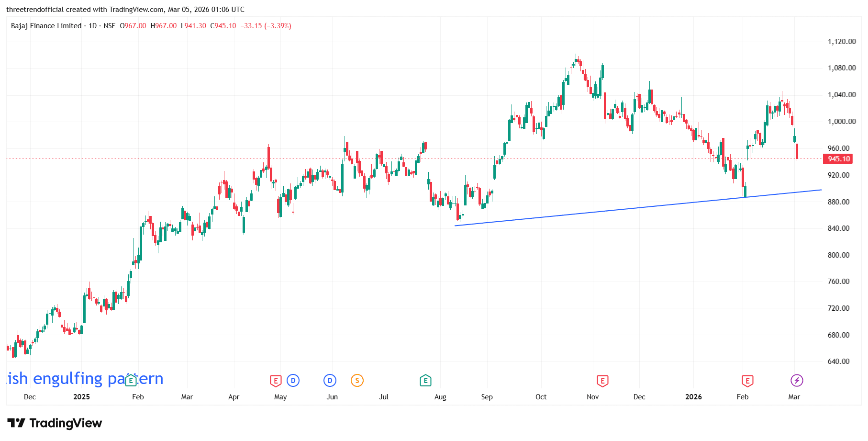868x441 pixels.
Task: Click the 'Apr' month label
Action: point(234,397)
